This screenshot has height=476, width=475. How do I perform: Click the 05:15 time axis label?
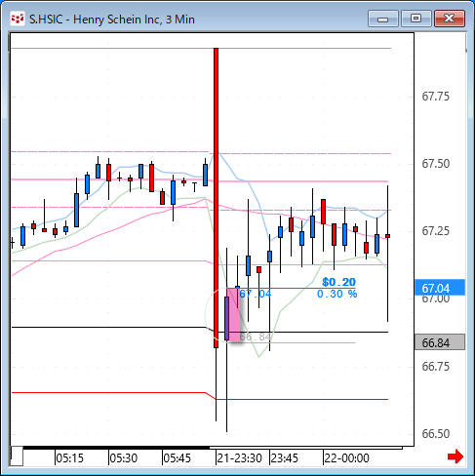click(69, 458)
